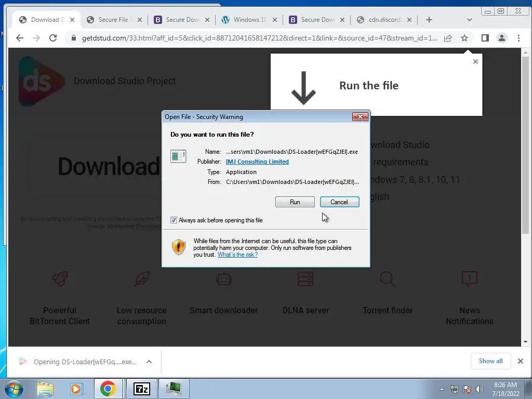Click the application file icon in dialog
The height and width of the screenshot is (399, 532).
click(178, 156)
